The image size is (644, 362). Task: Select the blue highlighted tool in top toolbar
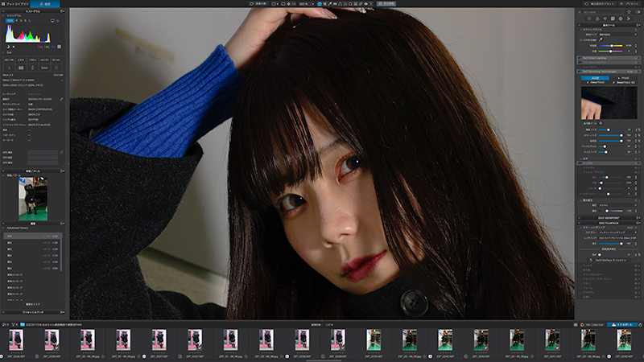point(319,4)
